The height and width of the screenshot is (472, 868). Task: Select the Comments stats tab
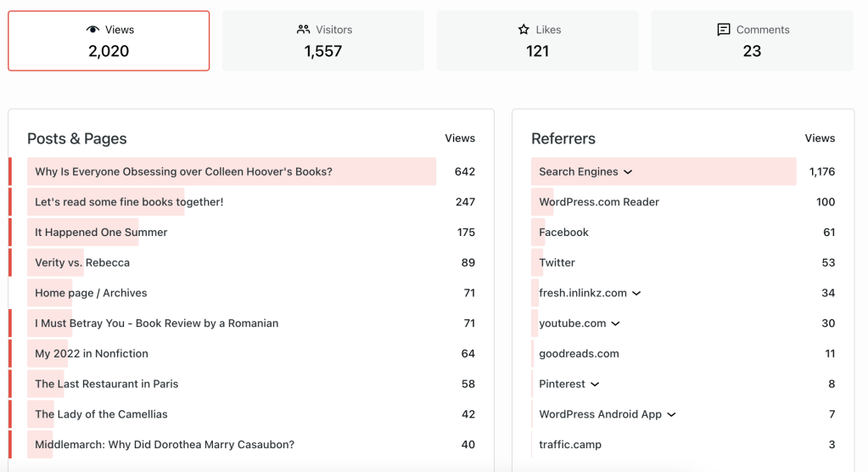point(752,41)
